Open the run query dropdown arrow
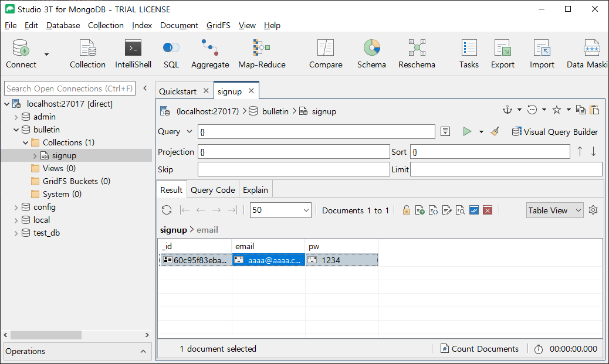 coord(481,132)
